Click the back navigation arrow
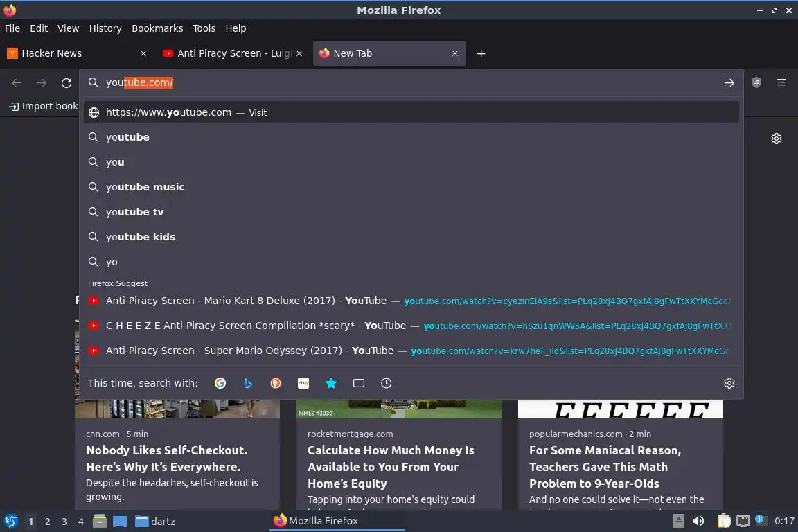Viewport: 798px width, 532px height. click(17, 83)
